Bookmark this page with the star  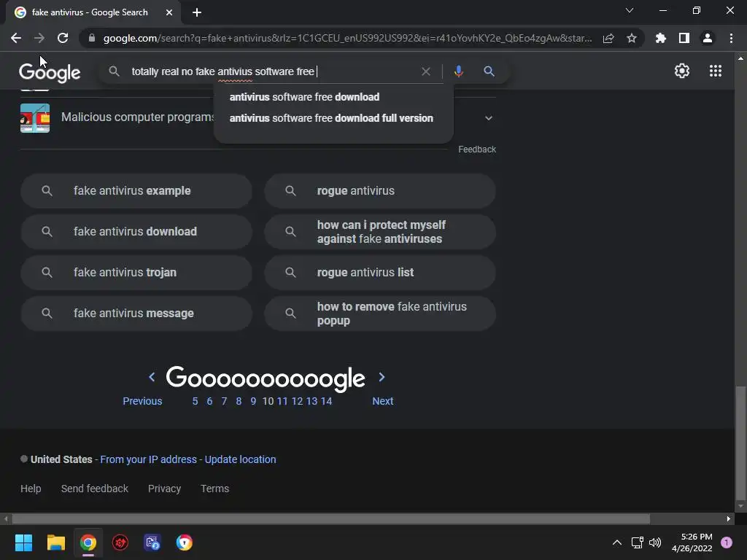[632, 38]
